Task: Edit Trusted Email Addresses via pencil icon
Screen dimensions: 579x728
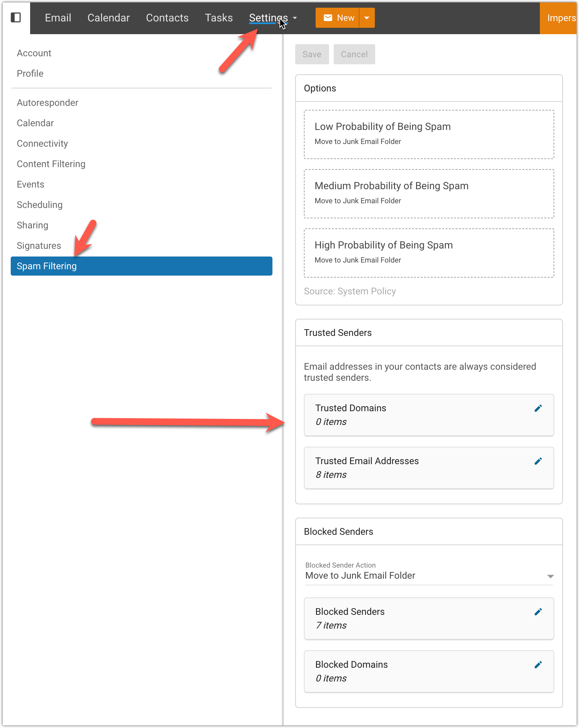Action: [x=538, y=460]
